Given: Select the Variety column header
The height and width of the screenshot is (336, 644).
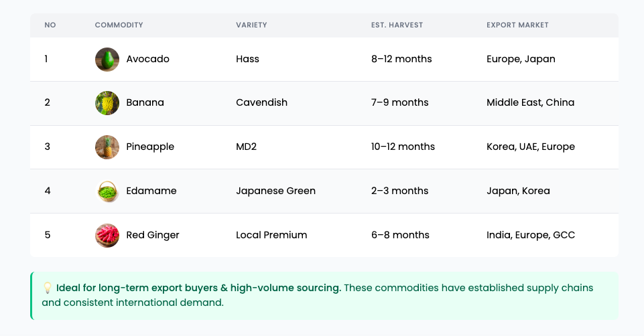Looking at the screenshot, I should [251, 25].
